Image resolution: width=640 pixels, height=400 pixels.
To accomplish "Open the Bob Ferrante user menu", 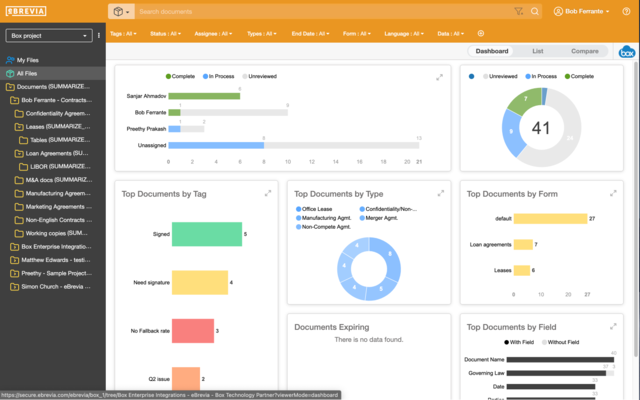I will tap(581, 11).
